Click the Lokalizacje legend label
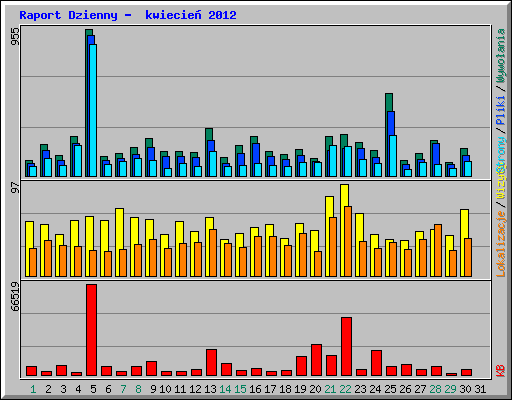 [x=501, y=244]
